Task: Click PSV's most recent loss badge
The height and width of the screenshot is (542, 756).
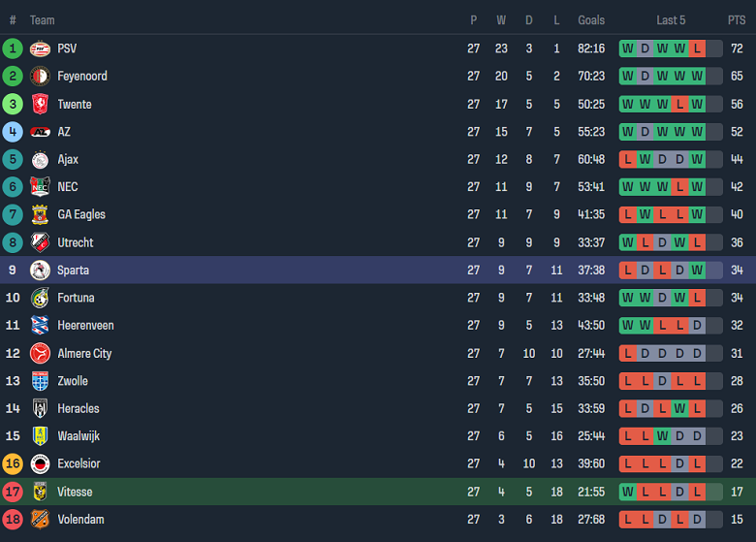Action: [697, 48]
